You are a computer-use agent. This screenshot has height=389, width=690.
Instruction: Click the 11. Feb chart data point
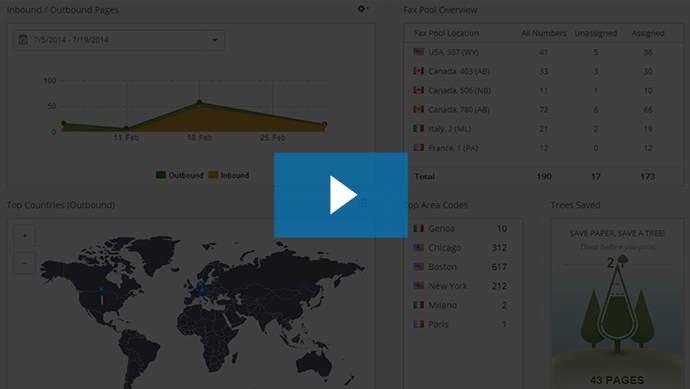point(126,128)
